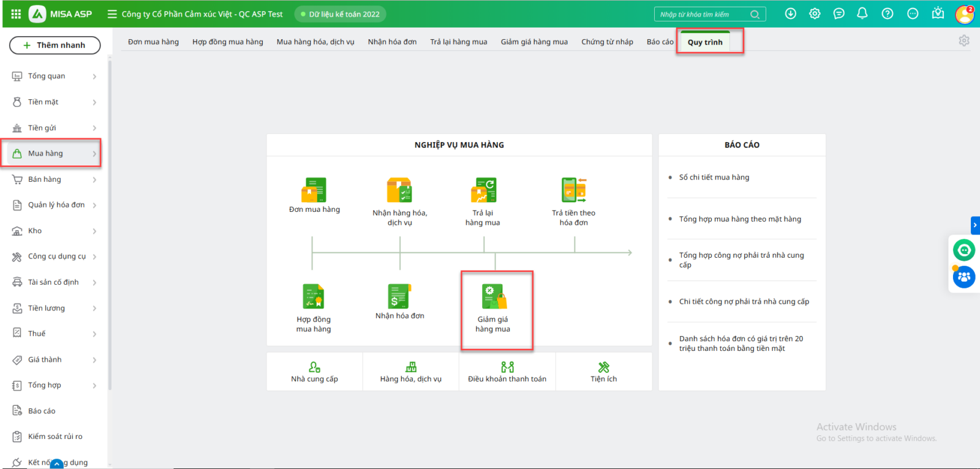The width and height of the screenshot is (980, 469).
Task: Click the Nhận hàng hóa, dịch vụ icon
Action: coord(399,190)
